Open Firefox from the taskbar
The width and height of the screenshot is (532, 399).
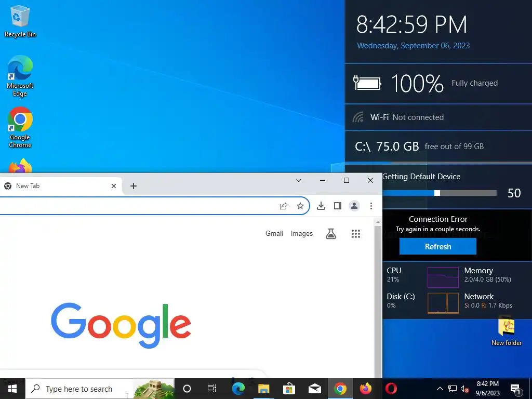tap(365, 389)
